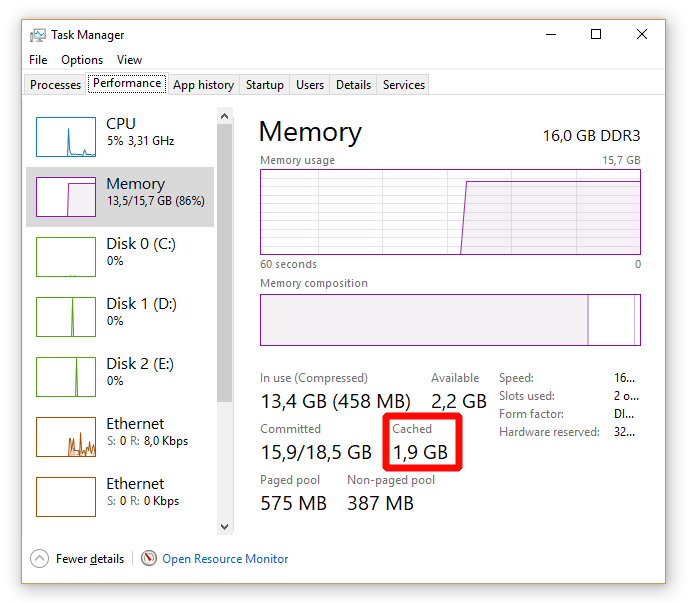Click the Paged pool value 575 MB
Viewport: 689px width, 602px height.
(294, 503)
